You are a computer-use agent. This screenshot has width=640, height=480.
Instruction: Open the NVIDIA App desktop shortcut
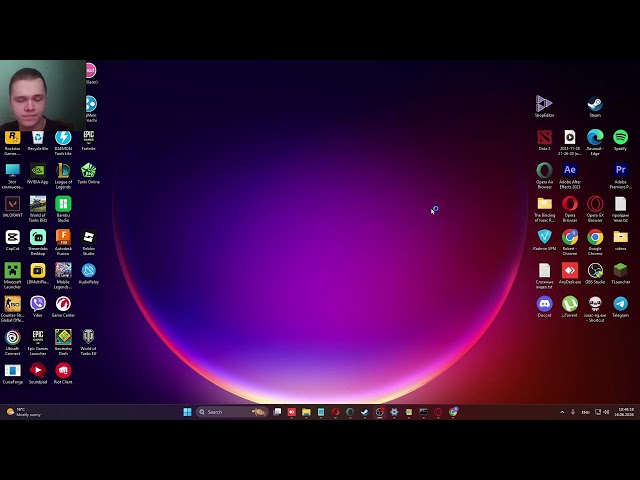point(38,174)
